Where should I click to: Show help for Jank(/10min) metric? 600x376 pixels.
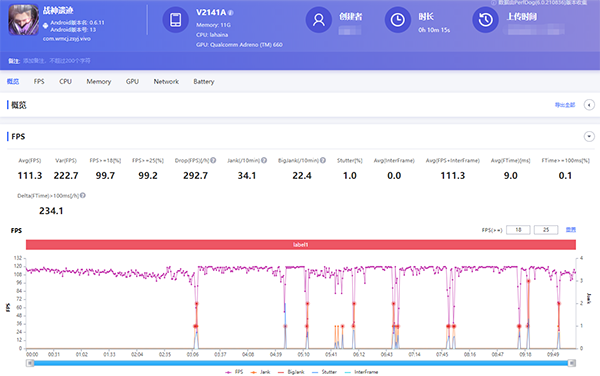264,160
